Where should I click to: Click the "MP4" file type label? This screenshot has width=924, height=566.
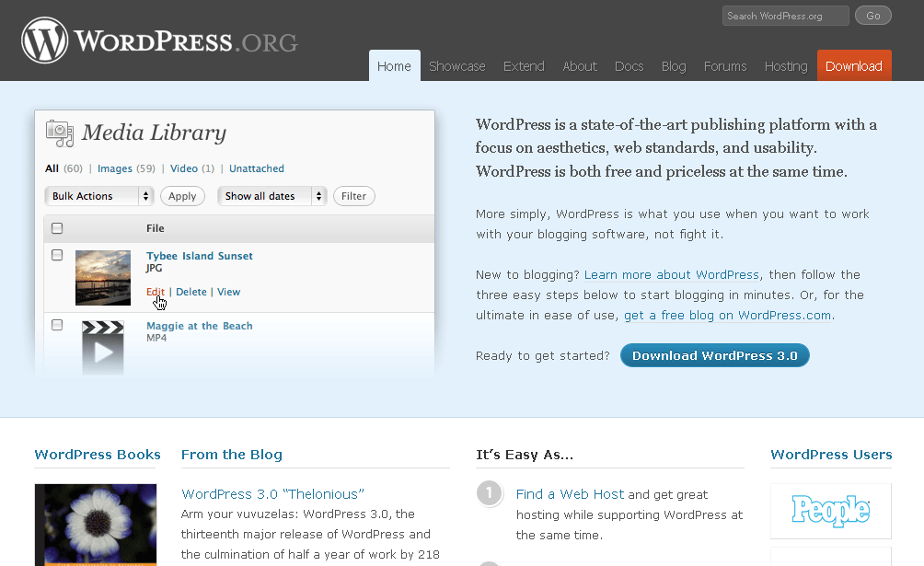pos(156,338)
